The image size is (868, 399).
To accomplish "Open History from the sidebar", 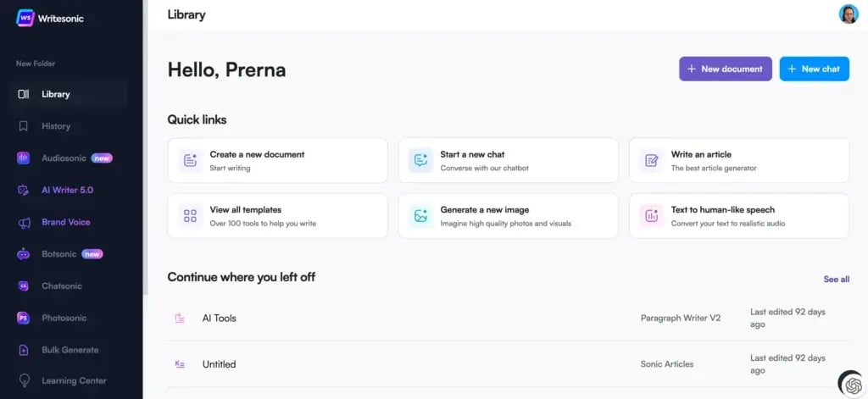I will coord(56,126).
